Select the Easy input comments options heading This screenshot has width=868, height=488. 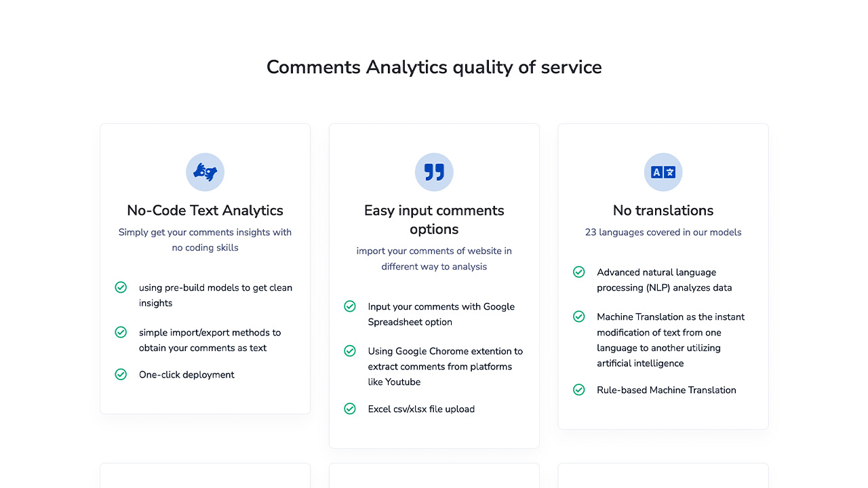click(434, 220)
